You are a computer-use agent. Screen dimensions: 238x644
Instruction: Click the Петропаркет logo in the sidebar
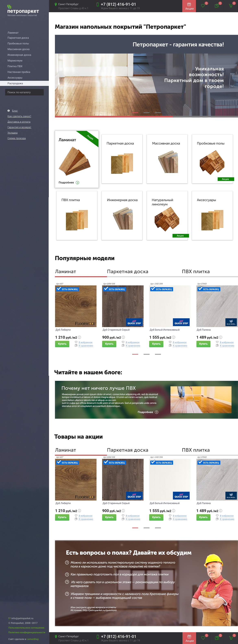(x=23, y=11)
